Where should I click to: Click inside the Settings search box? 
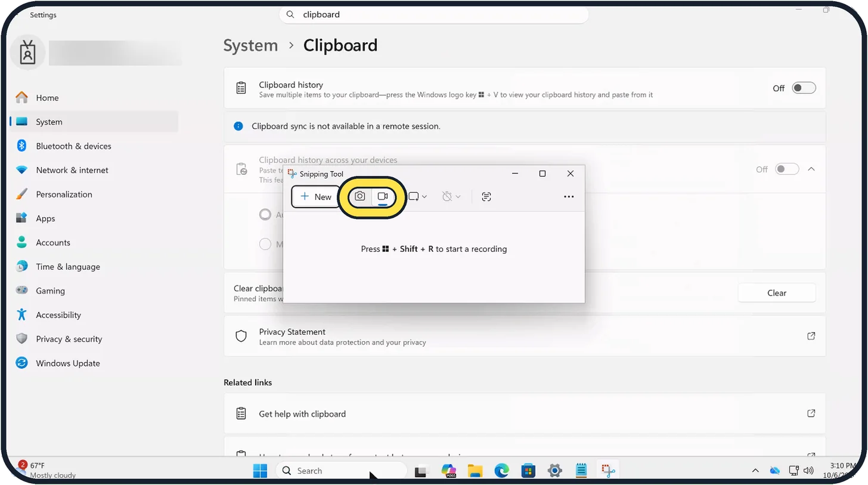point(434,14)
